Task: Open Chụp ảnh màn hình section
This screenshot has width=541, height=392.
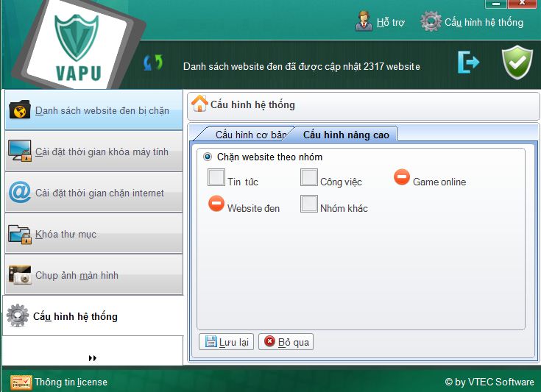Action: [94, 275]
